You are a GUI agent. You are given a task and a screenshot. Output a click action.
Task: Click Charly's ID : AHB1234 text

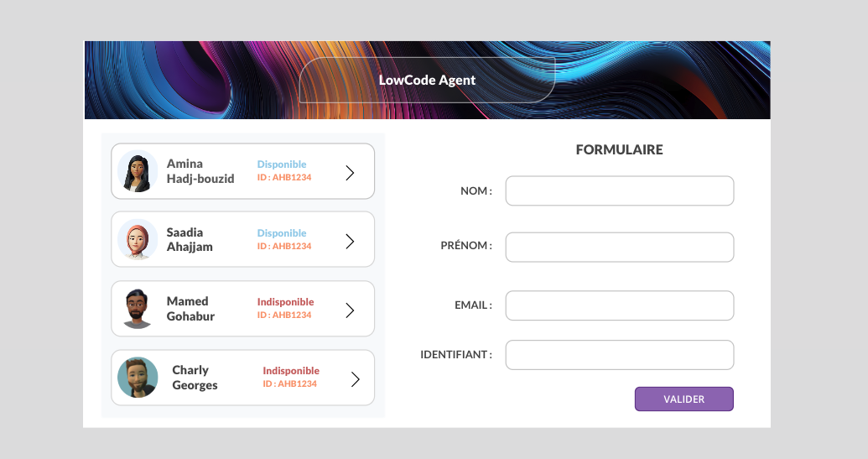tap(289, 384)
